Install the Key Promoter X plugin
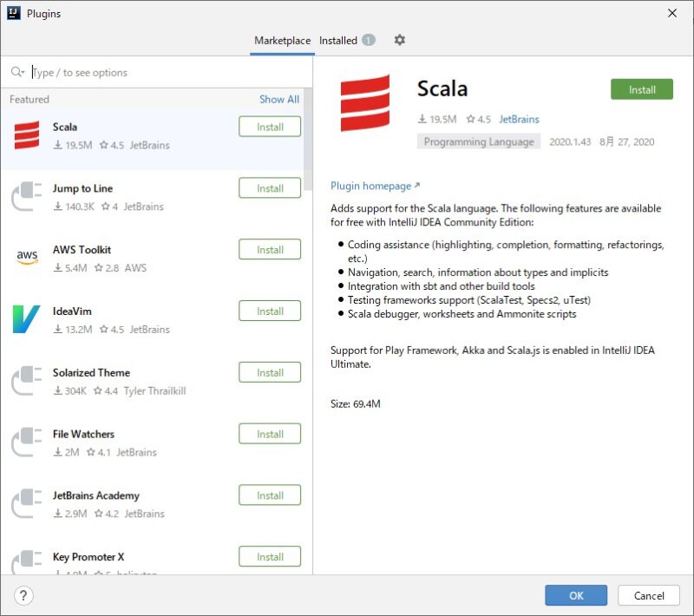Screen dimensions: 694x616 [270, 557]
